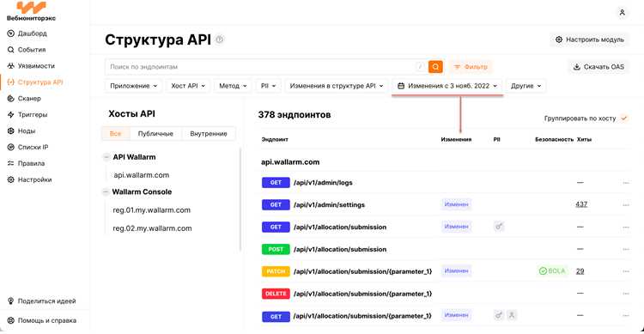Open more options for PATCH row
Viewport: 644px width, 334px height.
(626, 271)
